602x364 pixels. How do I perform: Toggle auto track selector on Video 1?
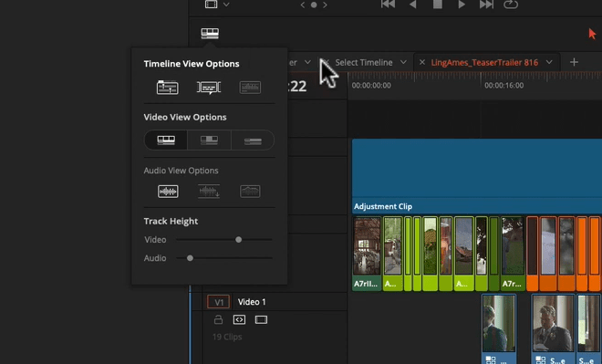click(x=239, y=319)
